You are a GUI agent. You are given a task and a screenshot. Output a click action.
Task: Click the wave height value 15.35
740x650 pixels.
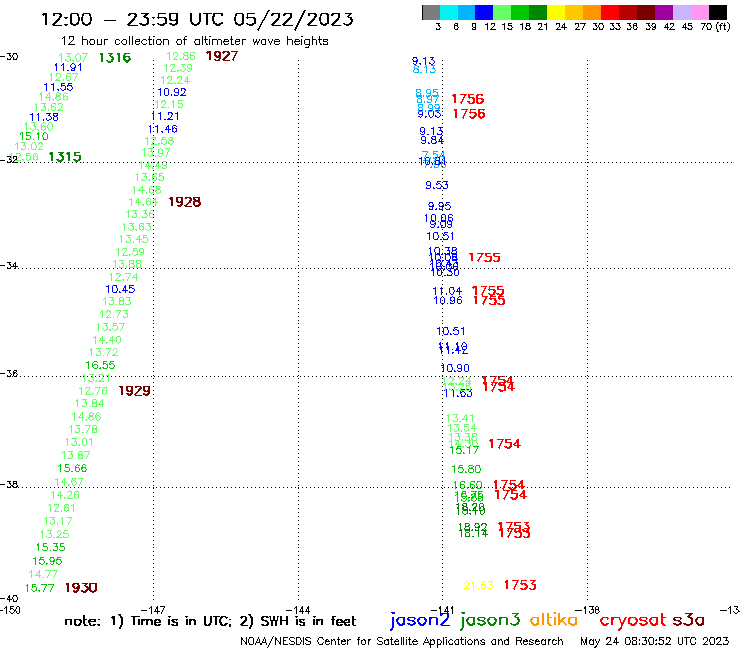tap(50, 547)
